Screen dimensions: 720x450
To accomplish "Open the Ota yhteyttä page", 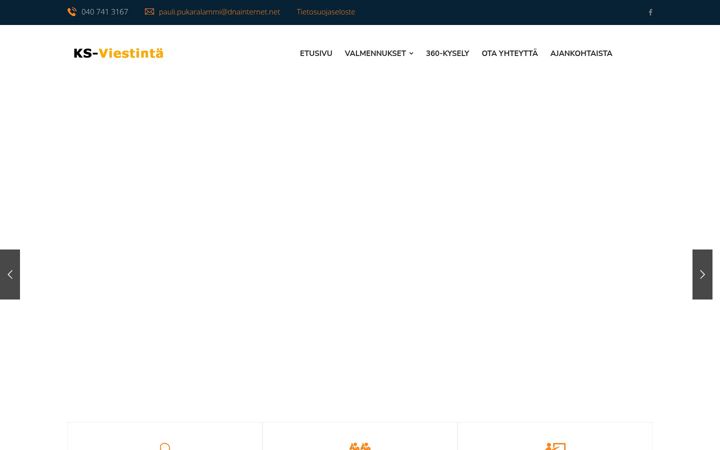I will tap(510, 53).
